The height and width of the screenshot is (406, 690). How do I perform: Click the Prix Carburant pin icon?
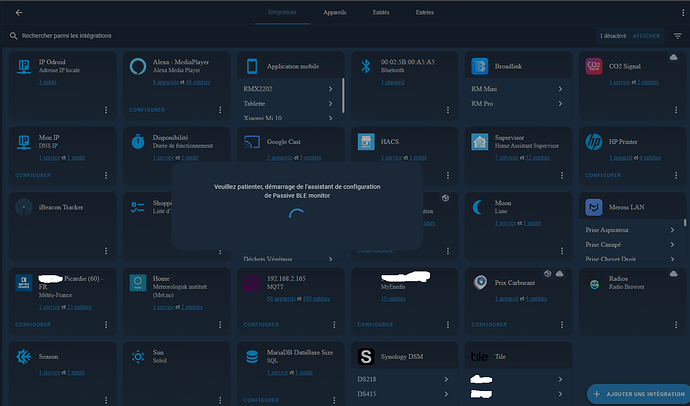(x=480, y=283)
